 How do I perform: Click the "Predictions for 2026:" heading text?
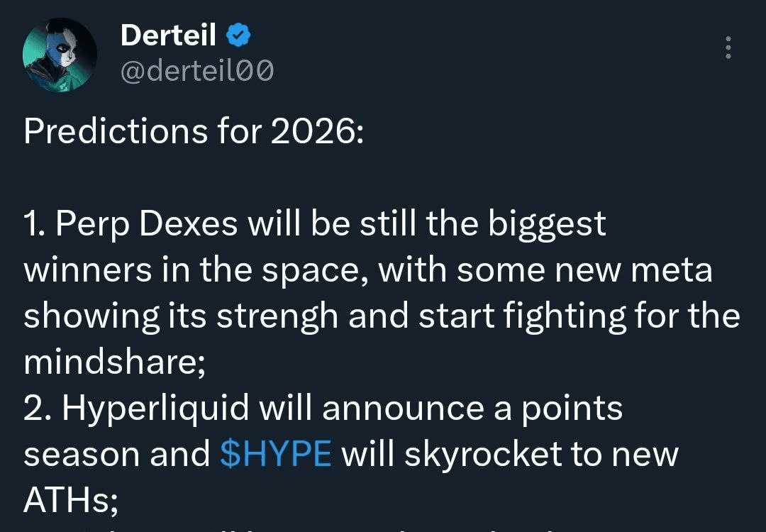click(193, 132)
